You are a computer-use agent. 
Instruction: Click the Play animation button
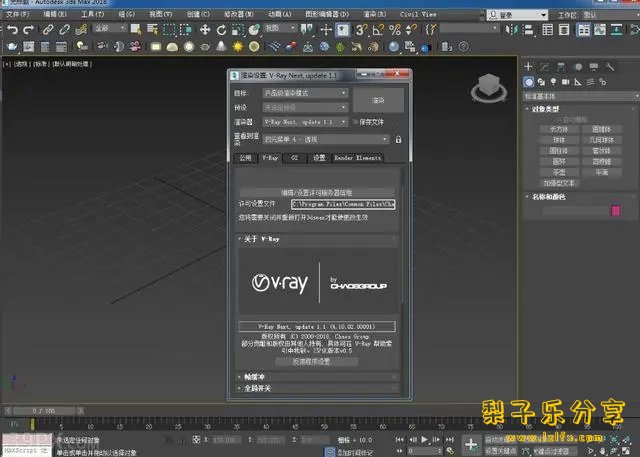[x=424, y=439]
